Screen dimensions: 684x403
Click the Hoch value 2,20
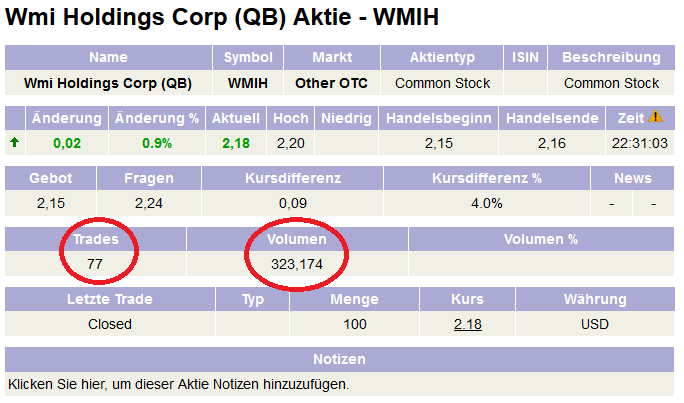point(290,143)
